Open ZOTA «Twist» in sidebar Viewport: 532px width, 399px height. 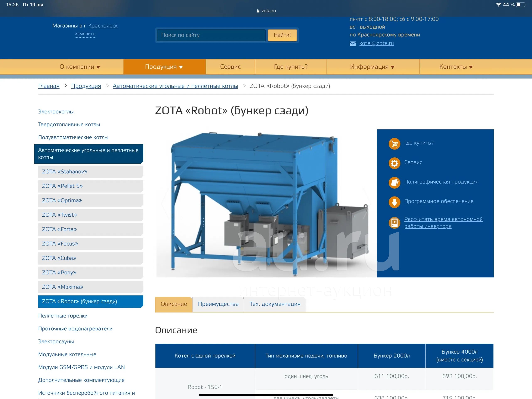click(91, 215)
